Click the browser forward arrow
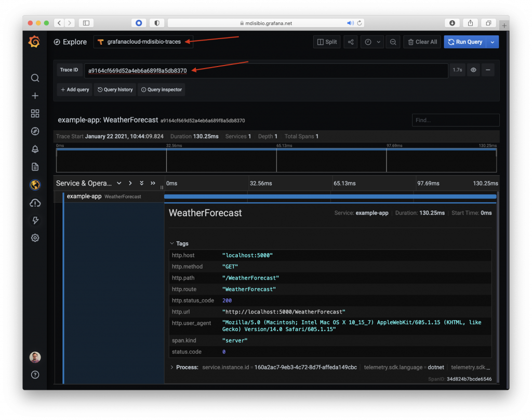Viewport: 532px width, 420px height. [x=70, y=23]
